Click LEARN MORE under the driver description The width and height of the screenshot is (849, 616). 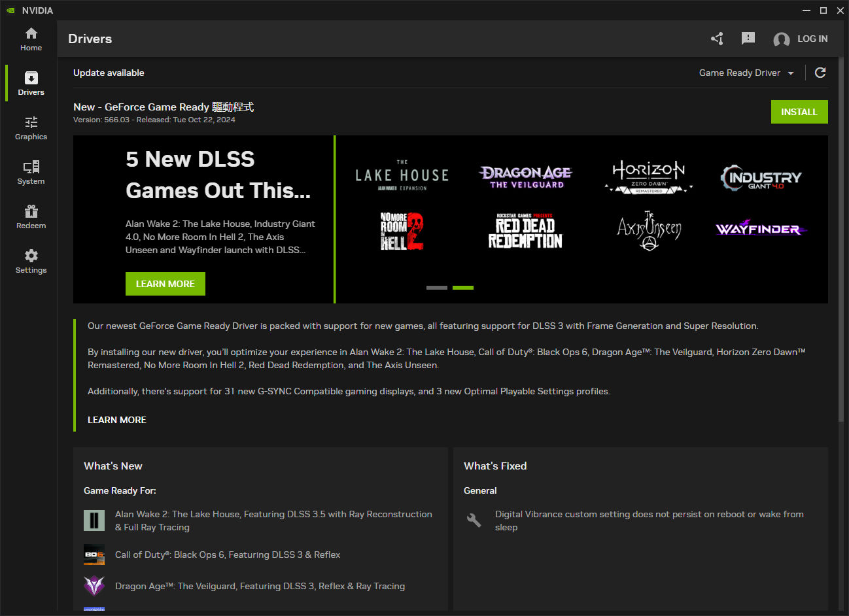click(x=116, y=419)
